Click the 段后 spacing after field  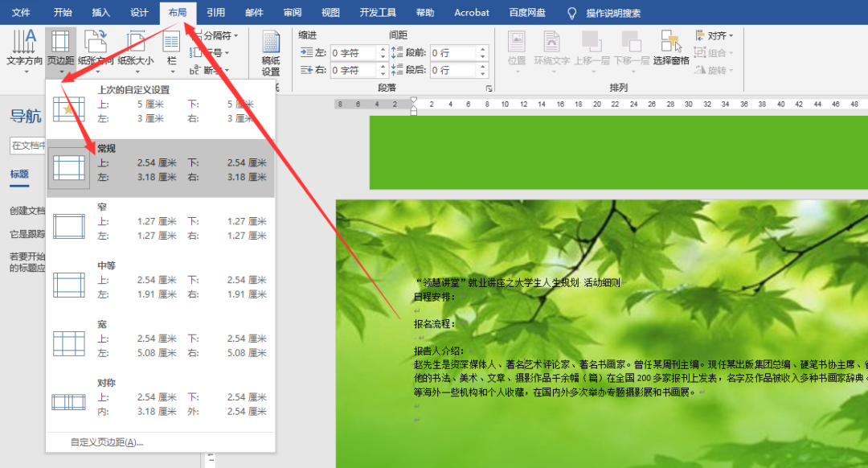click(454, 70)
